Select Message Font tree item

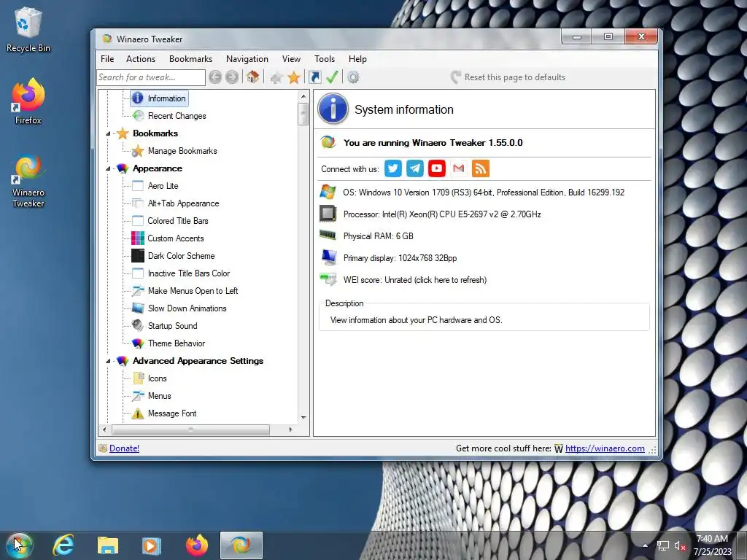pyautogui.click(x=172, y=413)
